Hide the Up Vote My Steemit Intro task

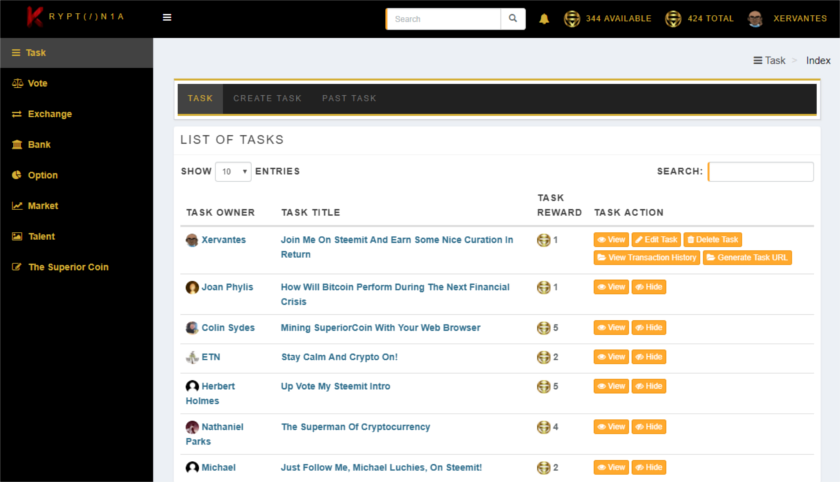[x=649, y=386]
